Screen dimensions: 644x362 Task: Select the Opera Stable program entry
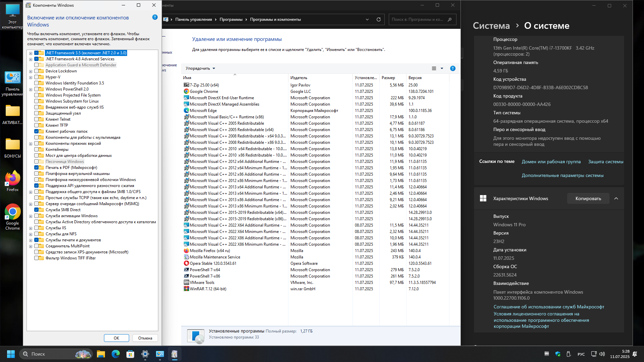[213, 263]
